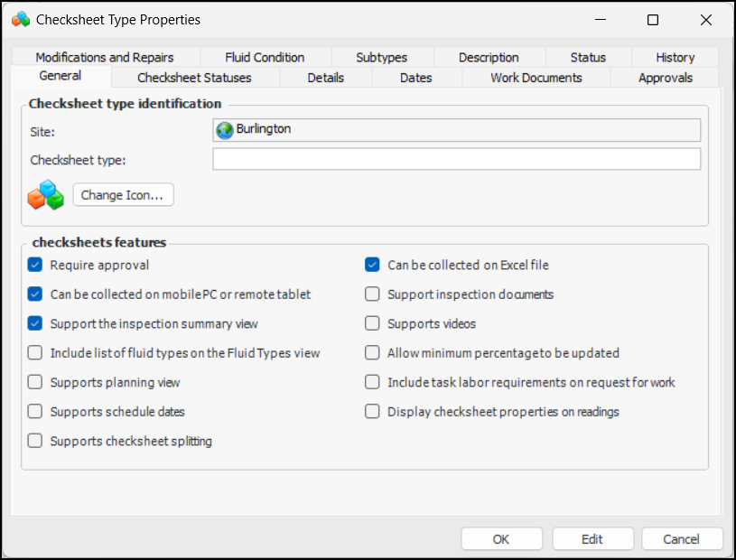Enable Support inspection documents checkbox

372,294
